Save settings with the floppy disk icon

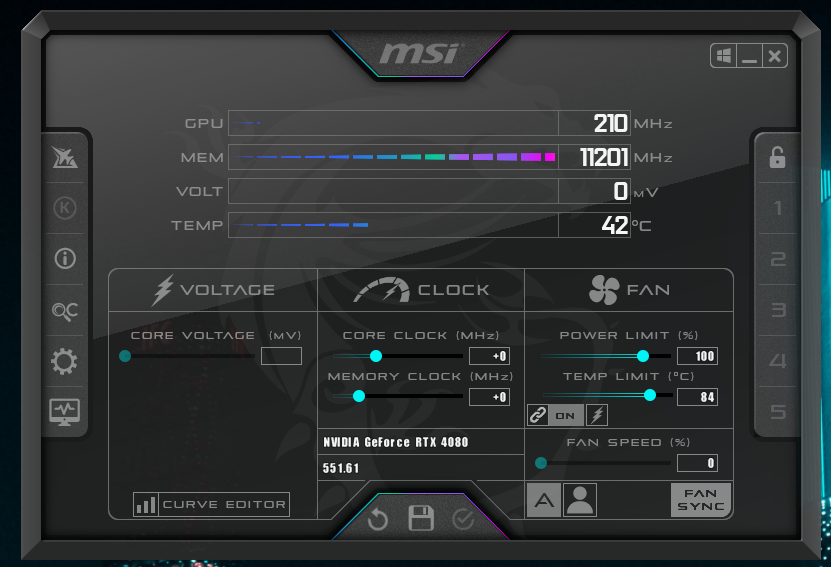click(421, 518)
